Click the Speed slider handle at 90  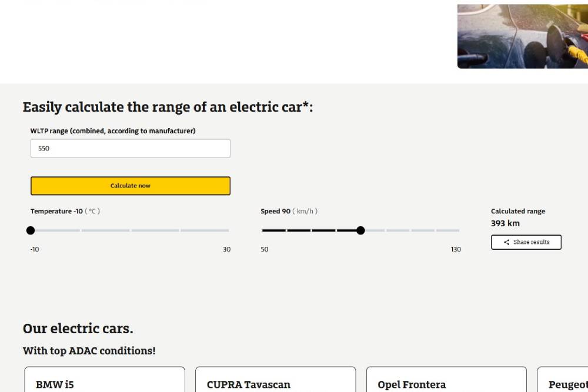coord(360,230)
